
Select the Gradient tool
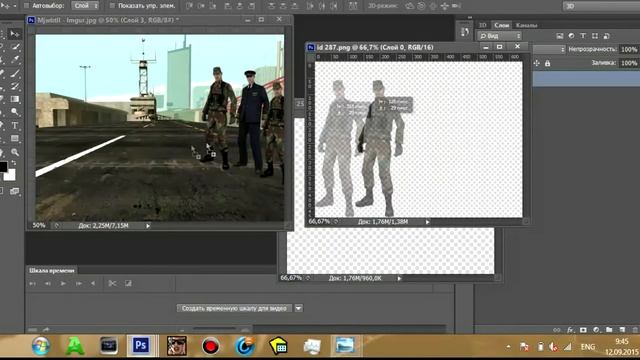pos(15,99)
